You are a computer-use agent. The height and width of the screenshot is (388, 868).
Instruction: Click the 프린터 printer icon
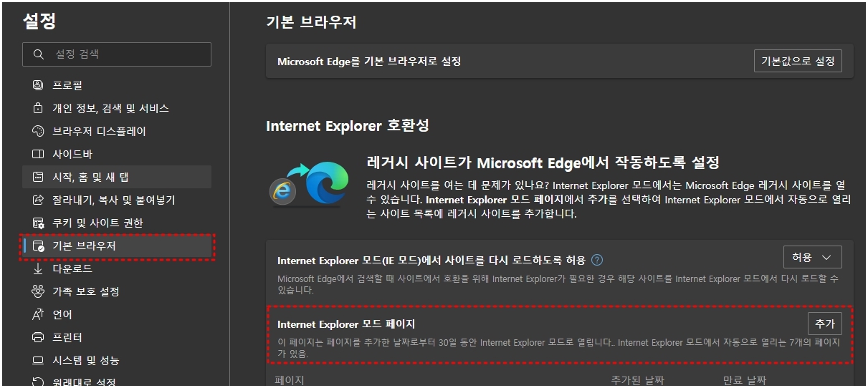pyautogui.click(x=38, y=337)
